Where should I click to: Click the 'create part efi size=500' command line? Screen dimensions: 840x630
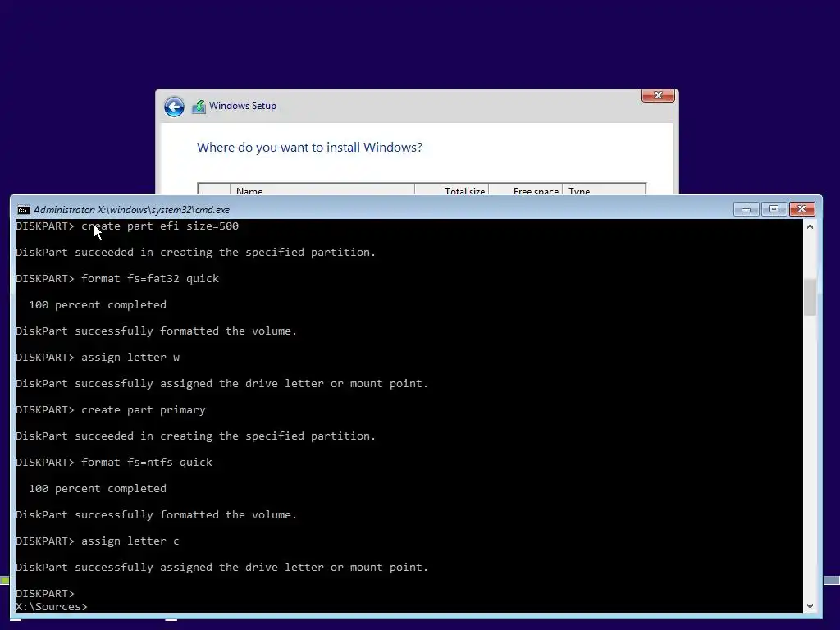[127, 226]
